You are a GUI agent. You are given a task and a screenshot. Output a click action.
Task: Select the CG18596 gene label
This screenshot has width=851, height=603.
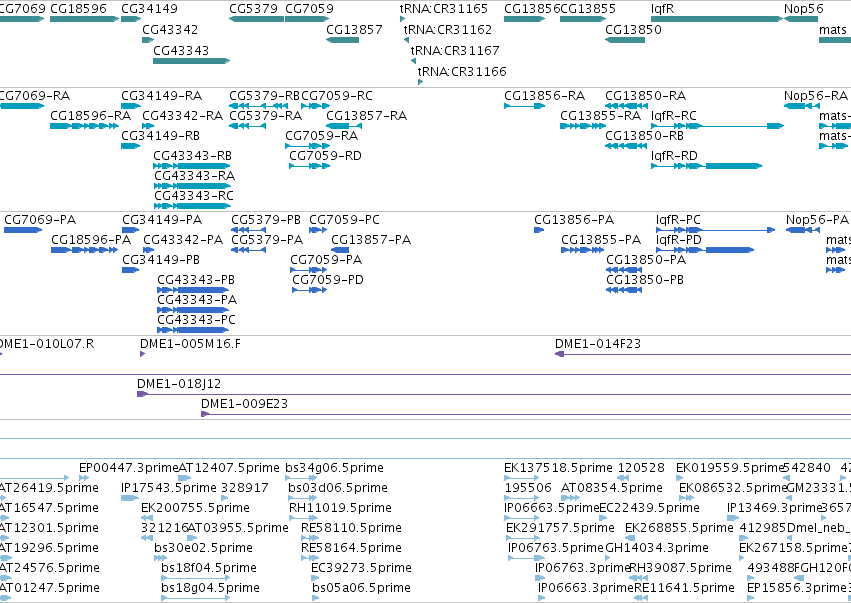(x=78, y=9)
